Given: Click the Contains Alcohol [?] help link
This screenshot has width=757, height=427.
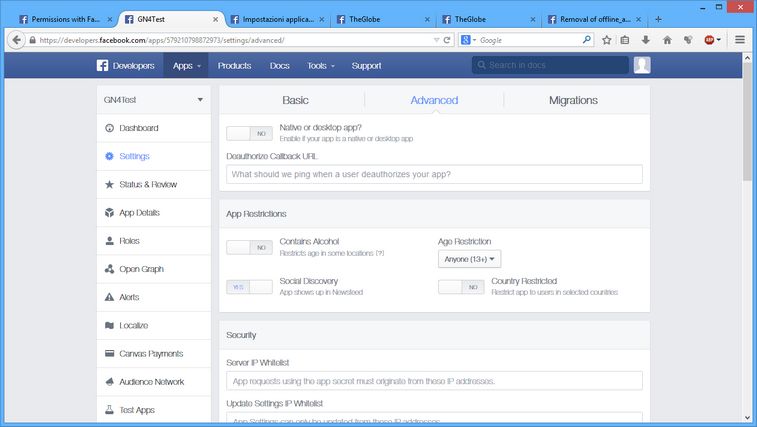Looking at the screenshot, I should (380, 253).
